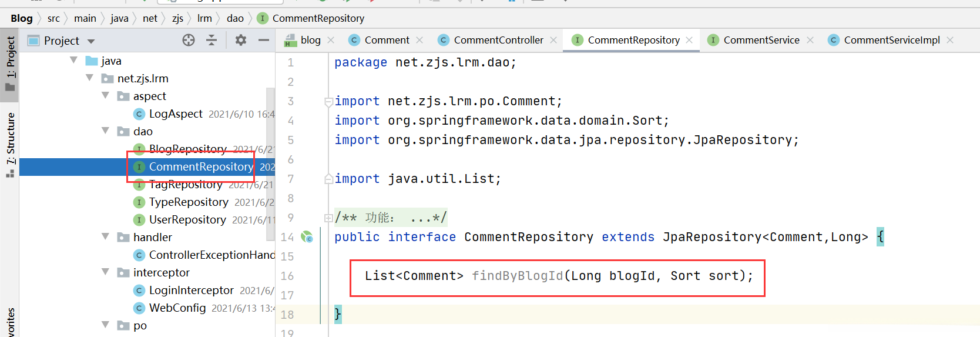The image size is (980, 337).
Task: Hide the Project tool window
Action: pos(264,40)
